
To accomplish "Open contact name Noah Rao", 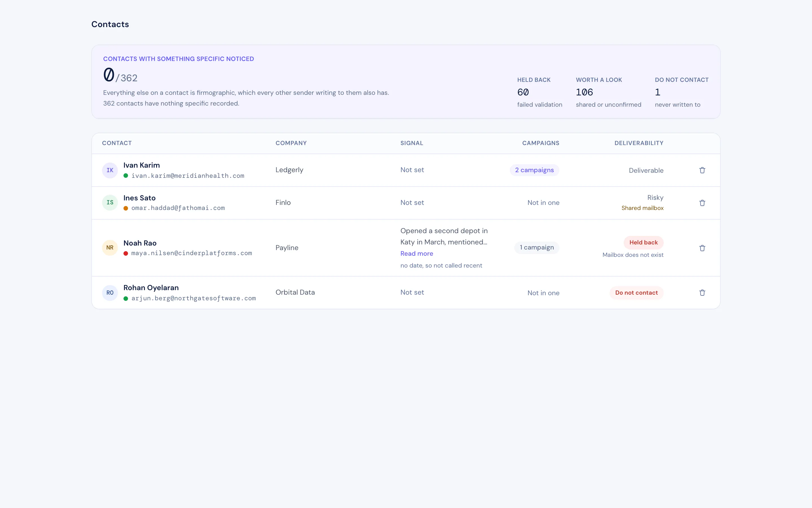I will click(x=140, y=243).
